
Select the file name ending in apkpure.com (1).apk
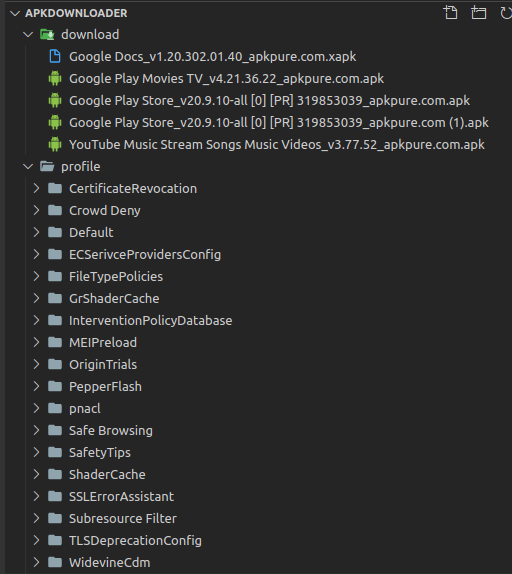tap(279, 123)
